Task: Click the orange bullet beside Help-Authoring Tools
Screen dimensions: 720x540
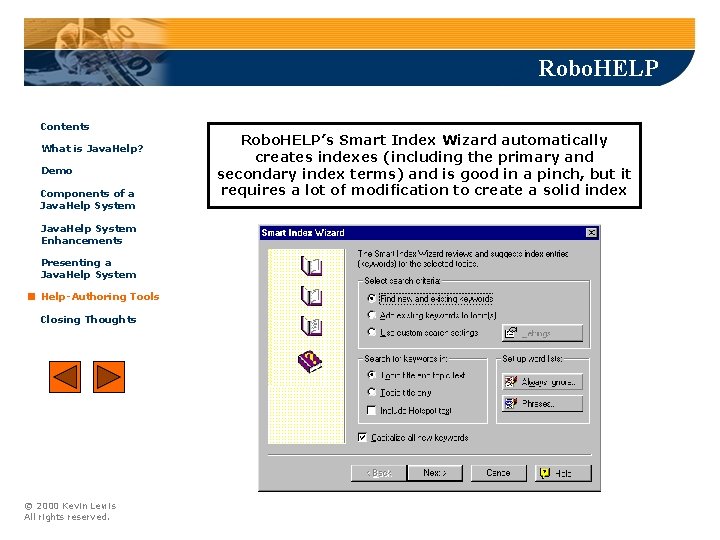Action: 31,297
